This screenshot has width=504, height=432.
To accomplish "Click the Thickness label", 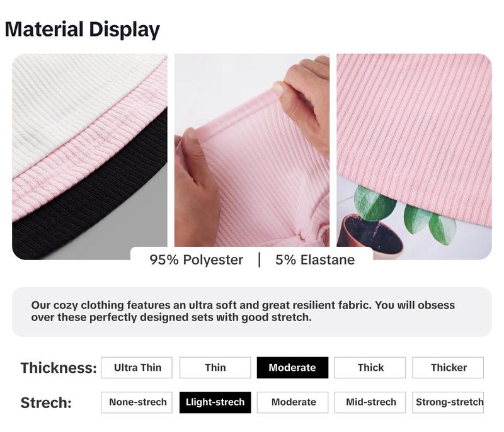I will (x=59, y=368).
